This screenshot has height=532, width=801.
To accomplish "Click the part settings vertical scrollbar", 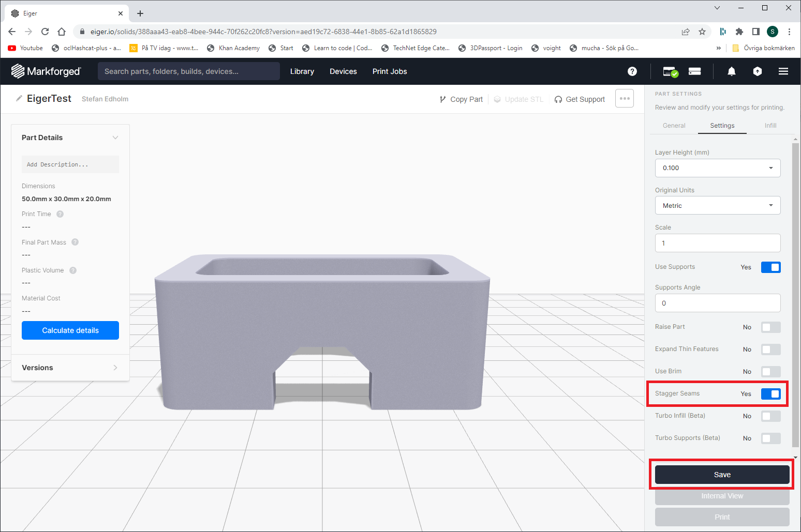I will pyautogui.click(x=795, y=295).
